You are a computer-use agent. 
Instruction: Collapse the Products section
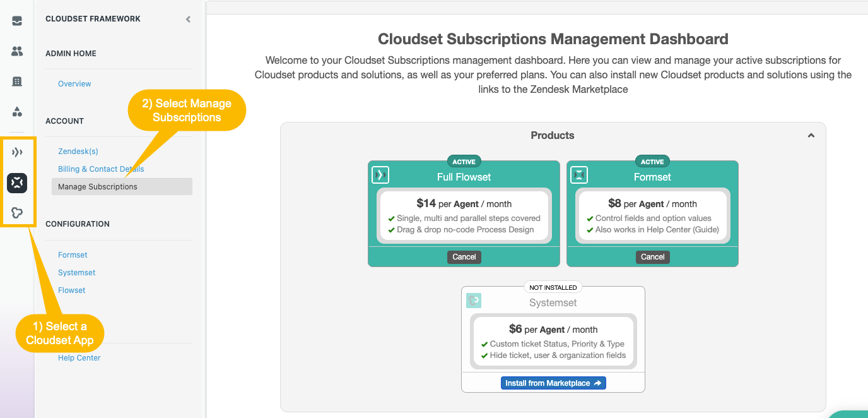[x=811, y=135]
